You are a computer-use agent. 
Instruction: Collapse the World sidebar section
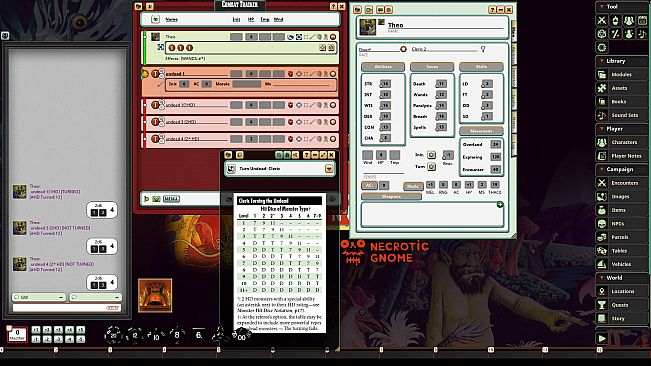[601, 278]
